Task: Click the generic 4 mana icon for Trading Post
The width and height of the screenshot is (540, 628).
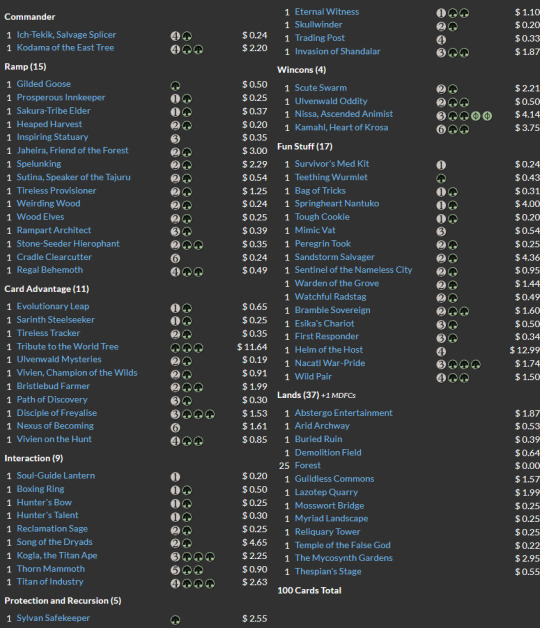Action: [x=441, y=40]
